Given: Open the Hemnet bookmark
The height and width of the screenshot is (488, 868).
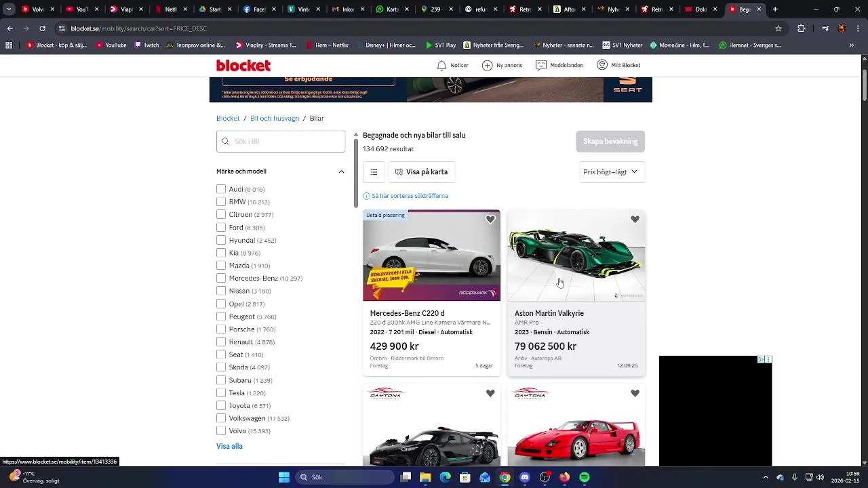Looking at the screenshot, I should point(750,45).
